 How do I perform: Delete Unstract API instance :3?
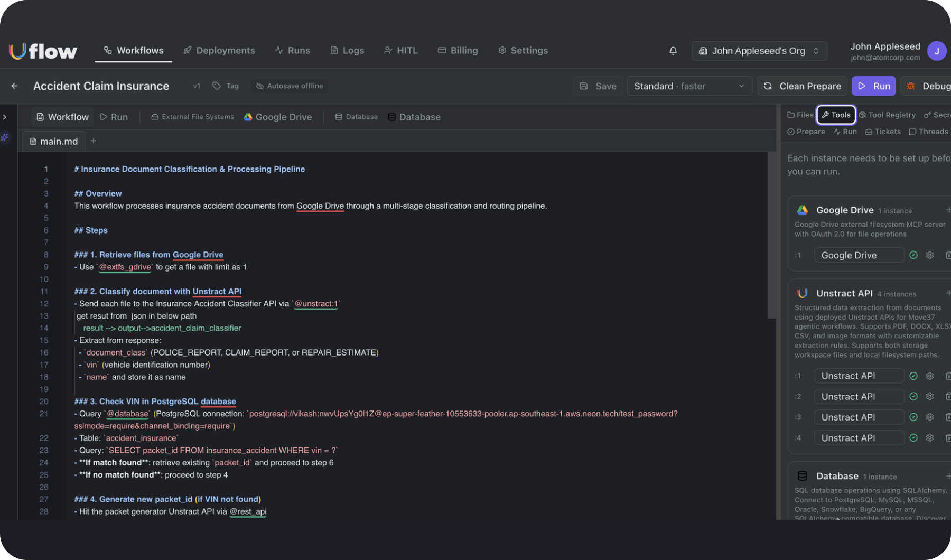coord(948,417)
